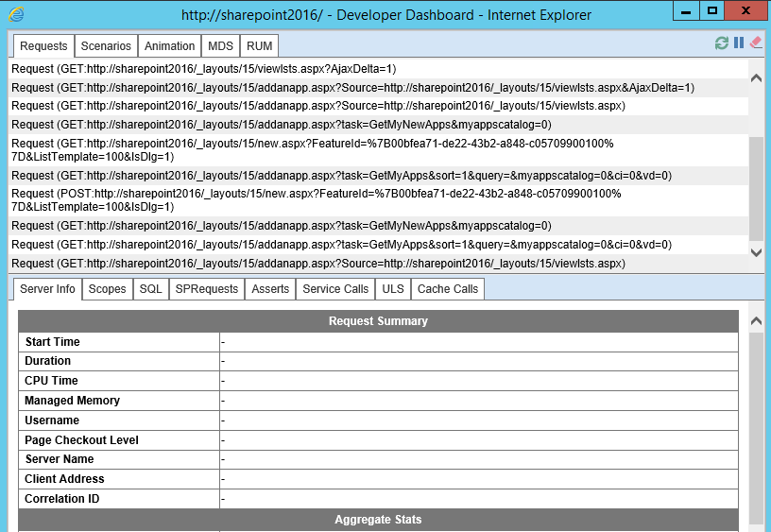Click the Client Address row label

[x=64, y=479]
